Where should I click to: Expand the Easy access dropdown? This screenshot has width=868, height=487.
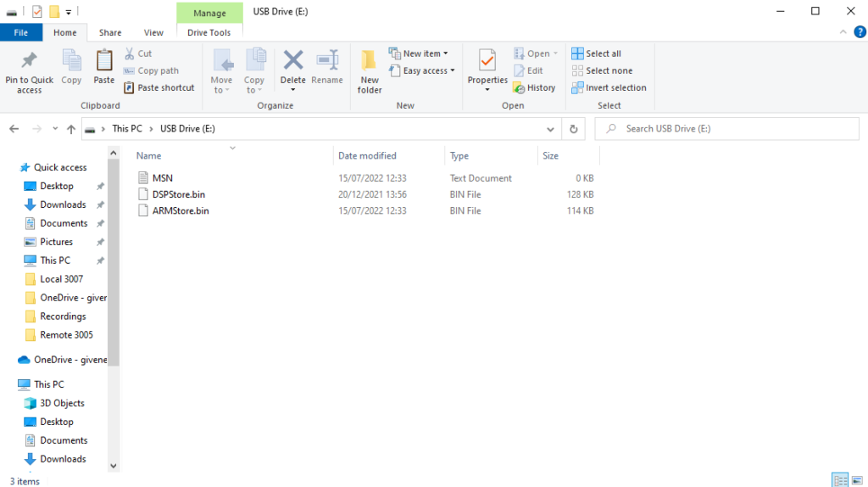pyautogui.click(x=422, y=70)
